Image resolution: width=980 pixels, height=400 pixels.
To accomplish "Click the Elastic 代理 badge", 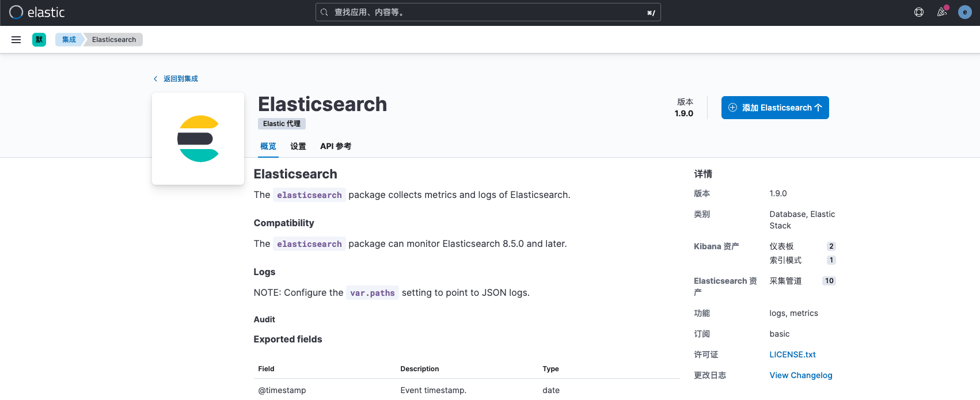I will [282, 124].
